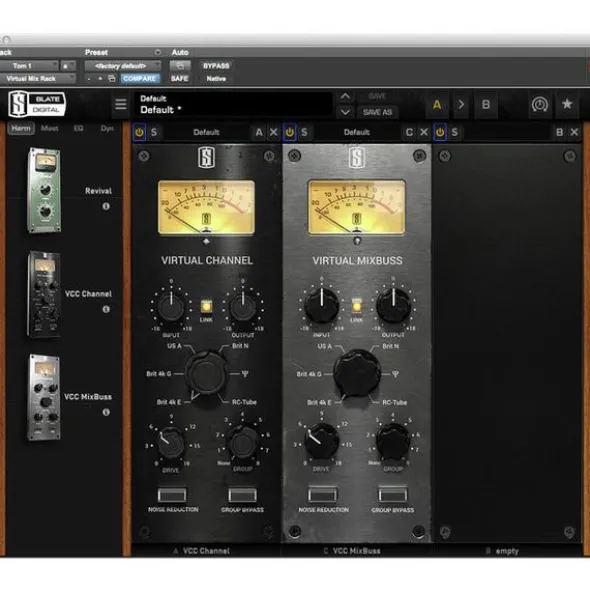
Task: Open the factory default preset dropdown
Action: [123, 66]
